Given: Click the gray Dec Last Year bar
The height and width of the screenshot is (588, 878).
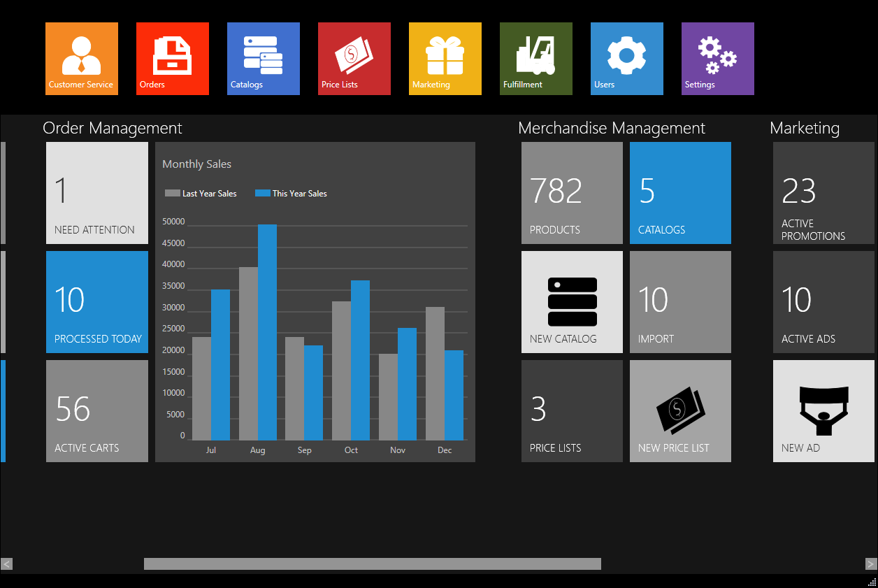Looking at the screenshot, I should pyautogui.click(x=435, y=373).
